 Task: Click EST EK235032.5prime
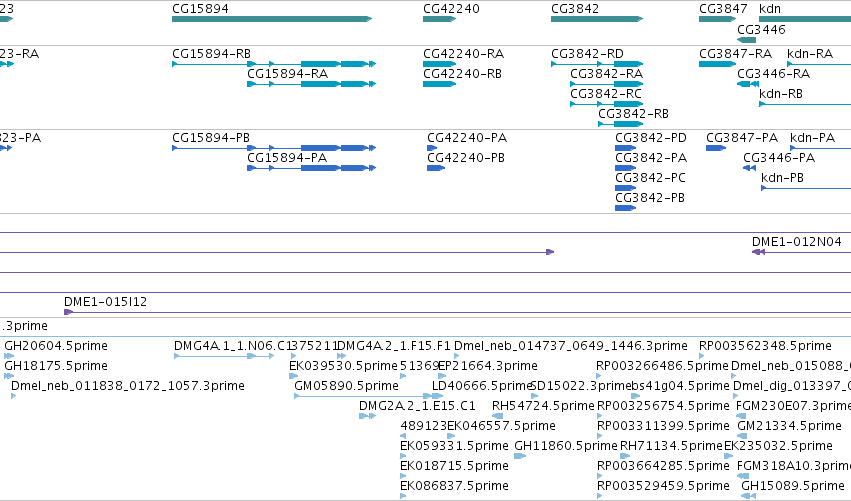click(728, 456)
